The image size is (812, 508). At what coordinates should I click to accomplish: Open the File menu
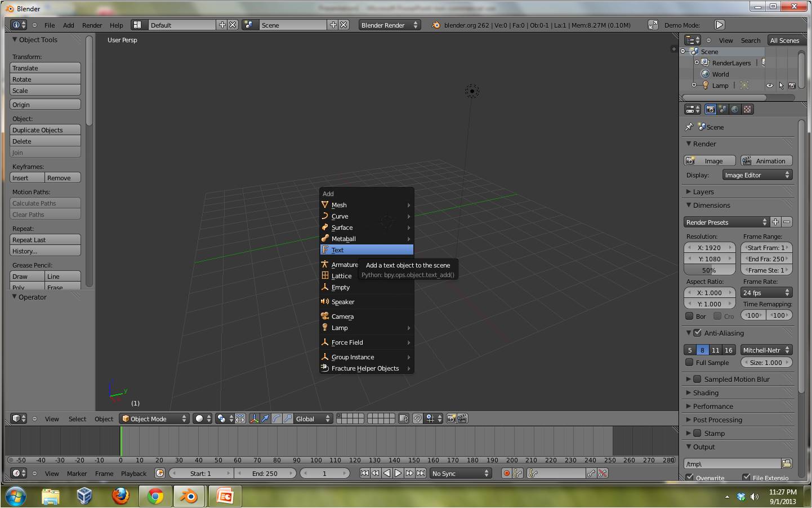tap(50, 25)
